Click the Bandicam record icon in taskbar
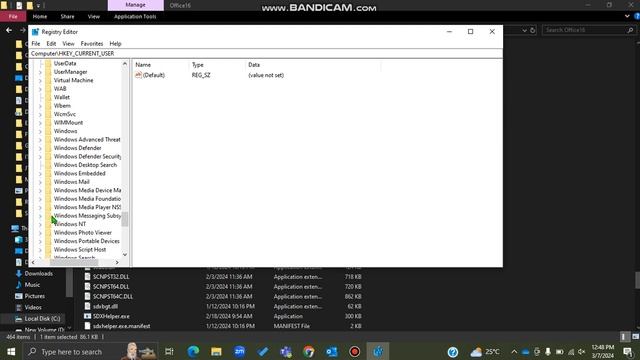This screenshot has height=360, width=640. tap(355, 351)
